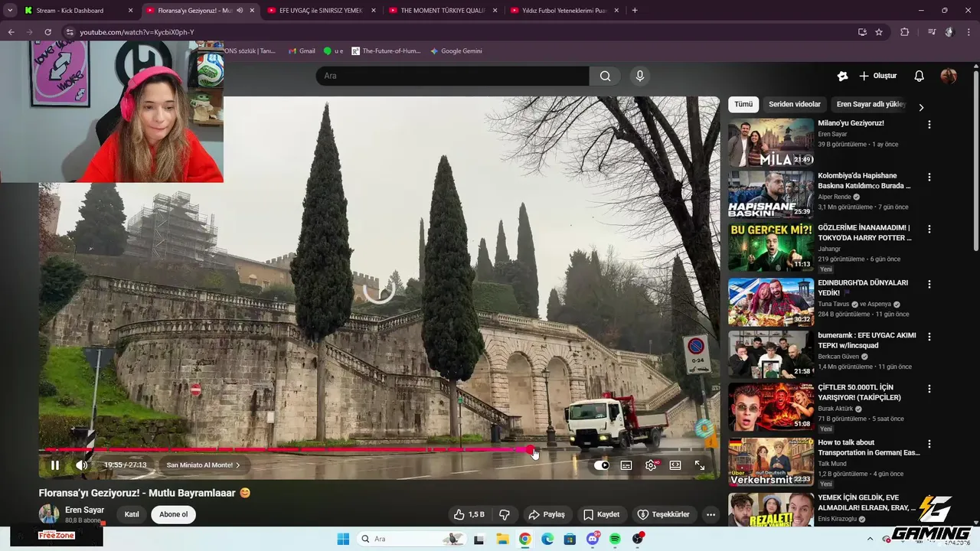Dislike the video with thumbs down
Screen dimensions: 980x551
(505, 514)
